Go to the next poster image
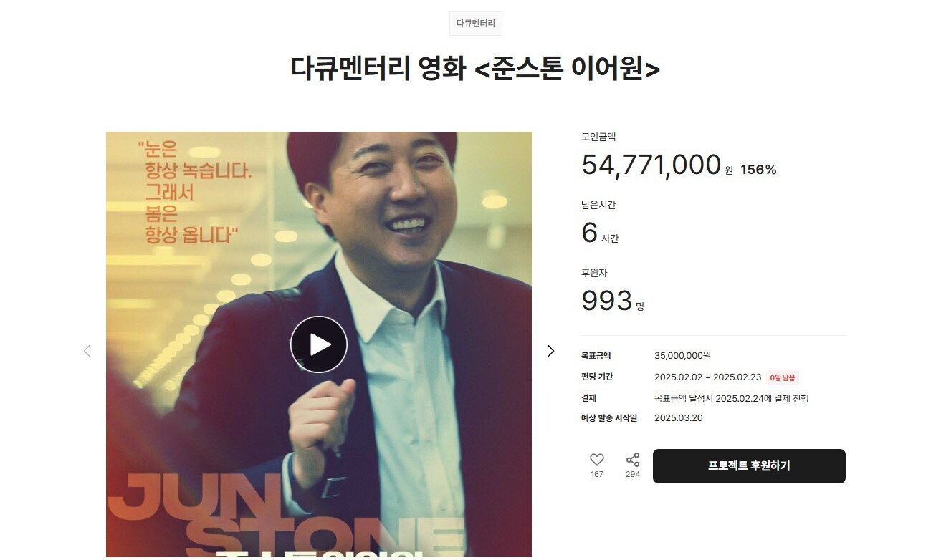 [x=550, y=351]
